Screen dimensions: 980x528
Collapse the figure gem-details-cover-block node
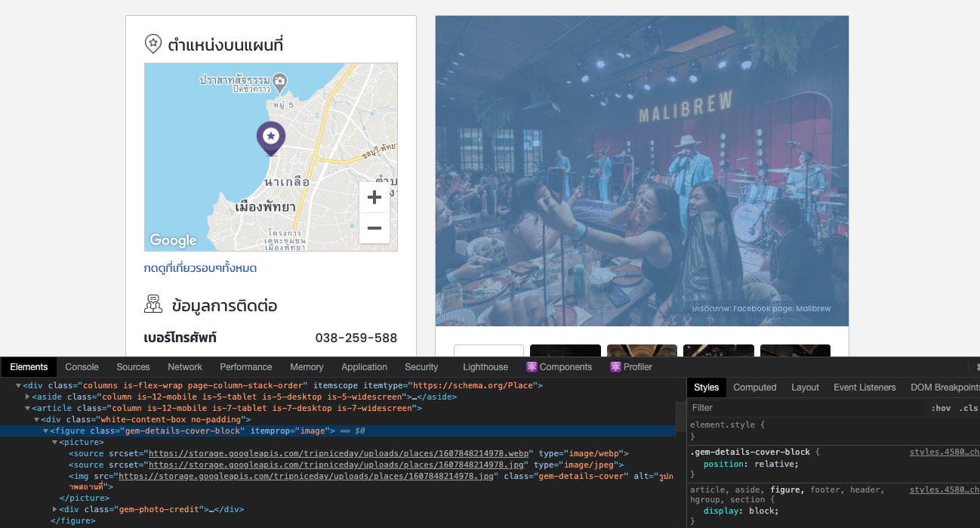pyautogui.click(x=45, y=431)
